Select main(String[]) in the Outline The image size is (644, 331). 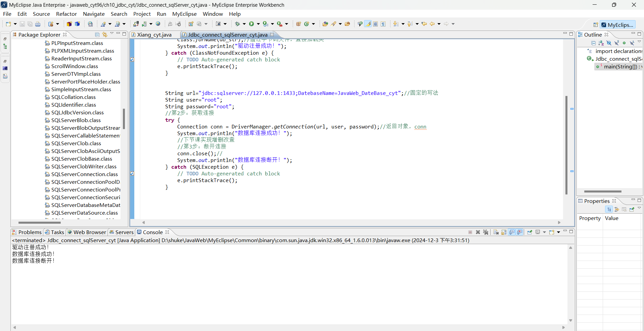(619, 66)
